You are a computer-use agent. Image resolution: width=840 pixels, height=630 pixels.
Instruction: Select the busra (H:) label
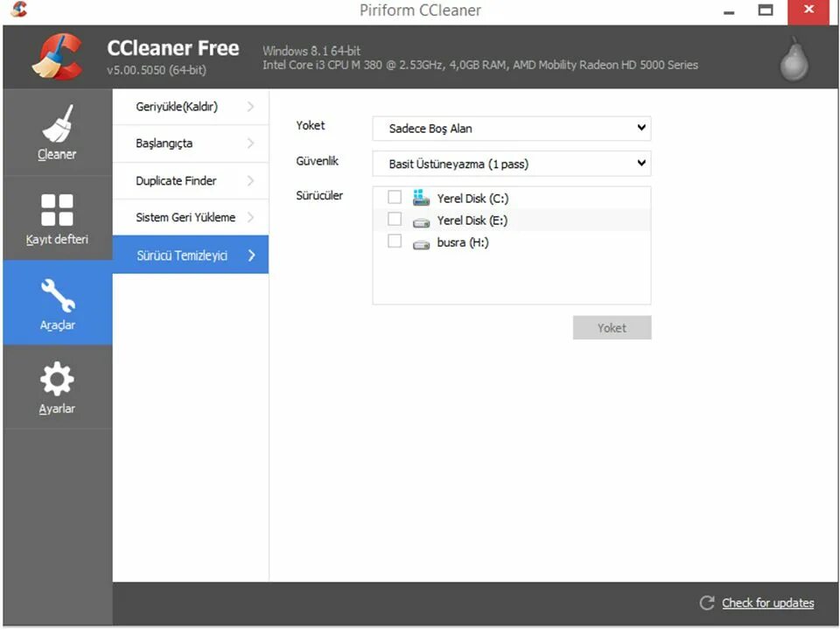click(x=463, y=242)
